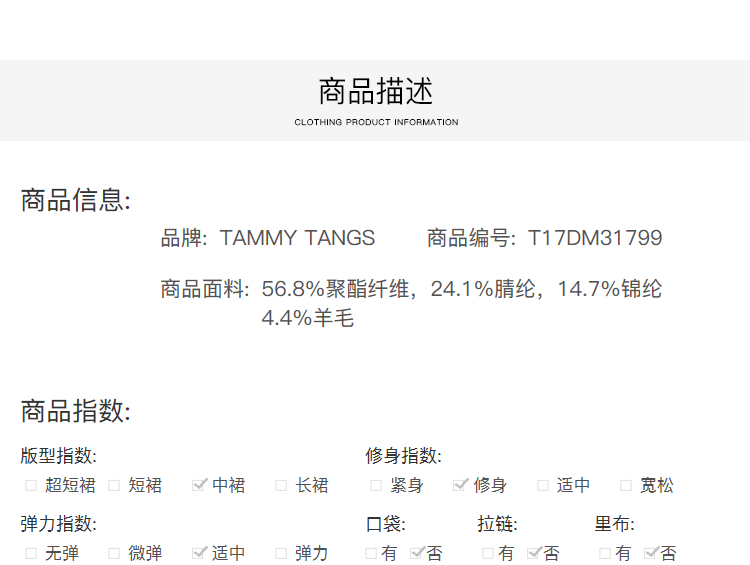Uncheck the 修身 checkbox
This screenshot has width=750, height=565.
[459, 486]
